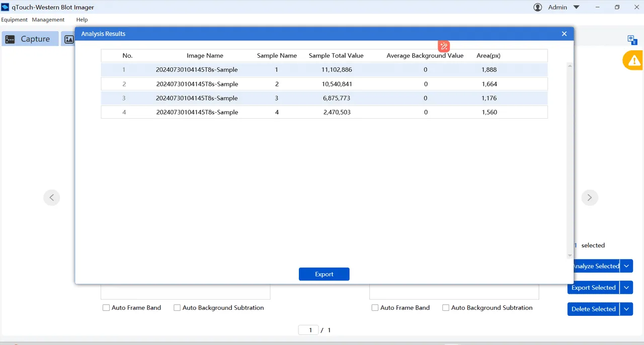This screenshot has height=345, width=644.
Task: Click the Delete Selected button
Action: [x=593, y=309]
